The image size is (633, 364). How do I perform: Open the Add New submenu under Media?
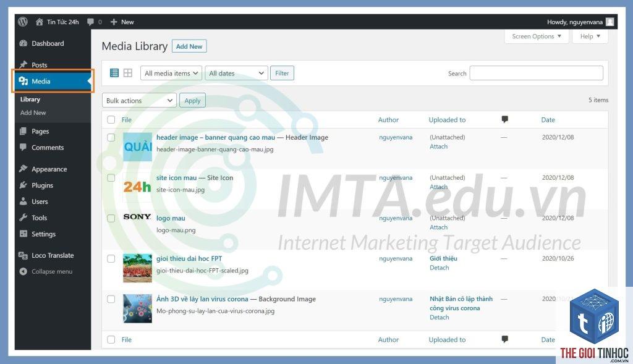[x=33, y=112]
